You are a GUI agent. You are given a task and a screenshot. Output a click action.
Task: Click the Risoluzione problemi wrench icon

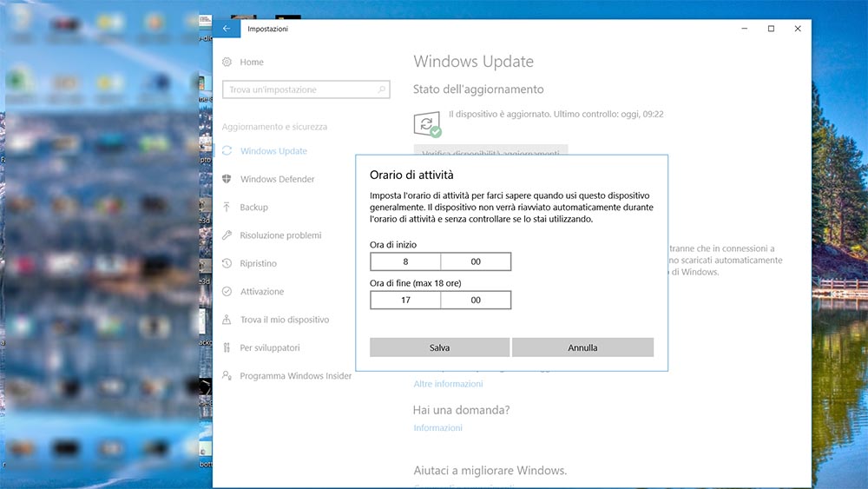point(227,235)
